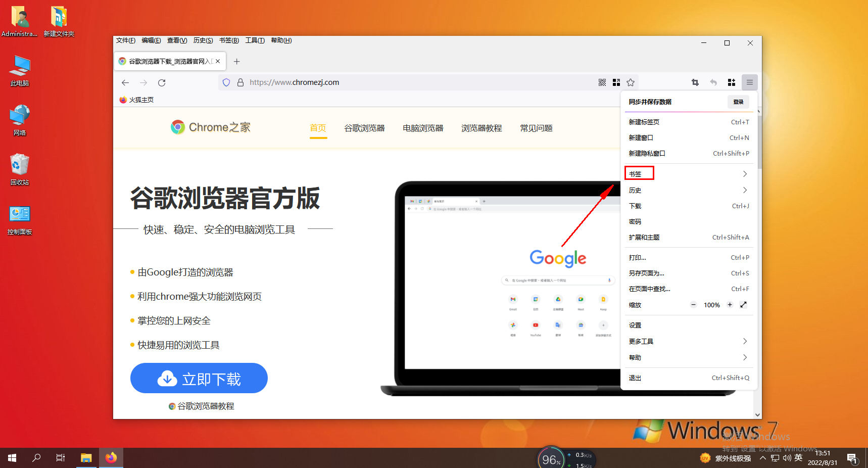Choose 新建标签页 from the menu
This screenshot has width=868, height=468.
(689, 122)
